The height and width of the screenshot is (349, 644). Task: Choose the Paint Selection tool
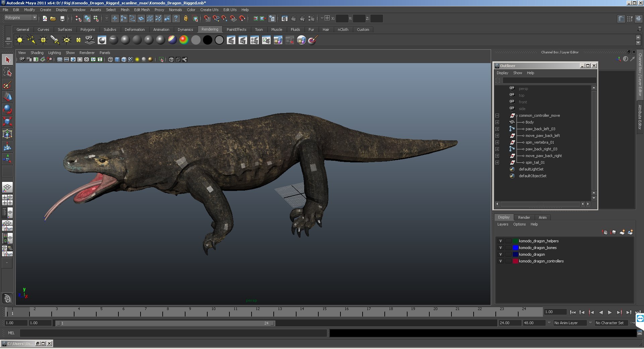(x=7, y=85)
